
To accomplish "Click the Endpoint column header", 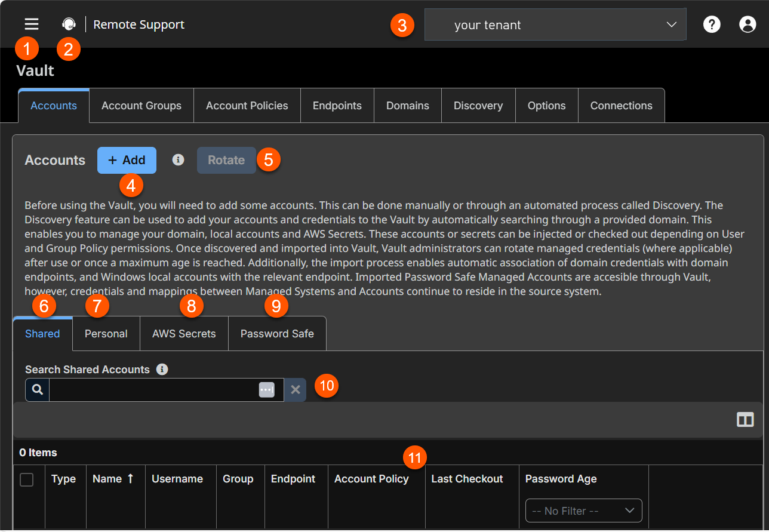I will (x=293, y=479).
